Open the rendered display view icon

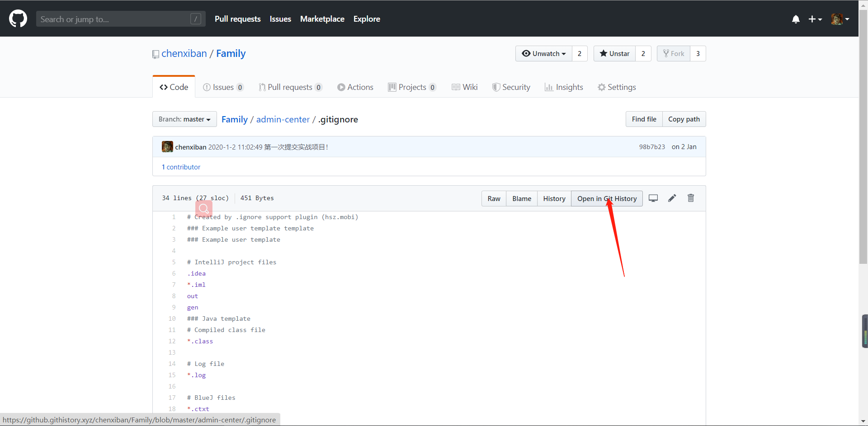coord(653,198)
